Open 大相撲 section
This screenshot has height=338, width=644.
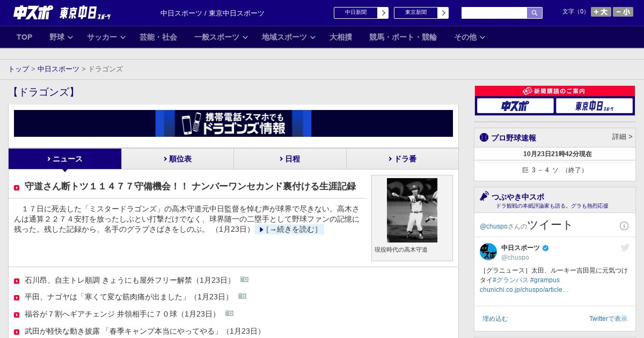[x=341, y=37]
